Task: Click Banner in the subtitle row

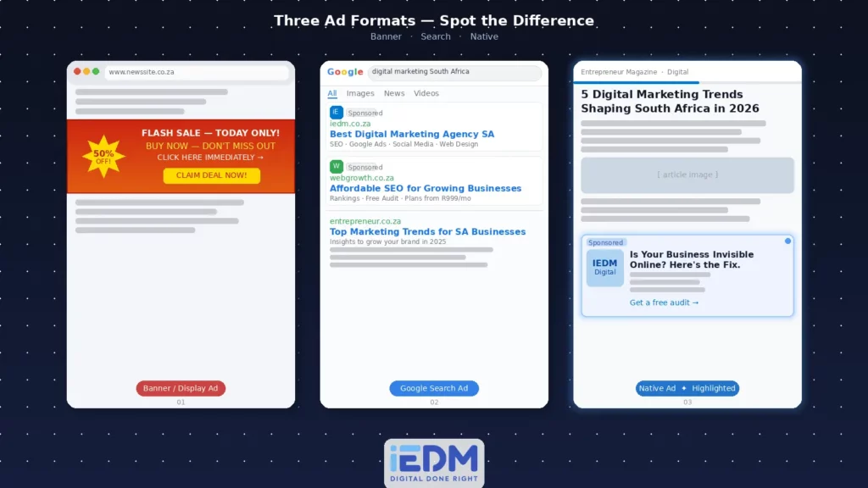Action: [386, 36]
